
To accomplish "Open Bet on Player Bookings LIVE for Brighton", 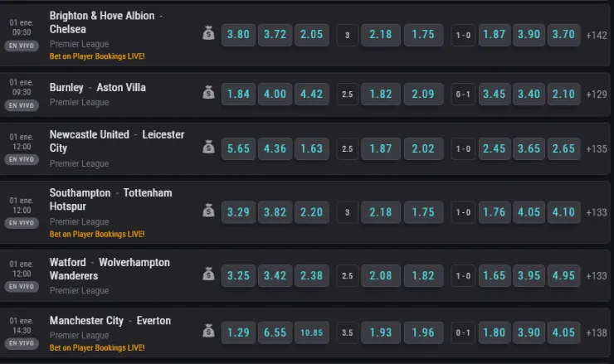I will click(x=97, y=56).
